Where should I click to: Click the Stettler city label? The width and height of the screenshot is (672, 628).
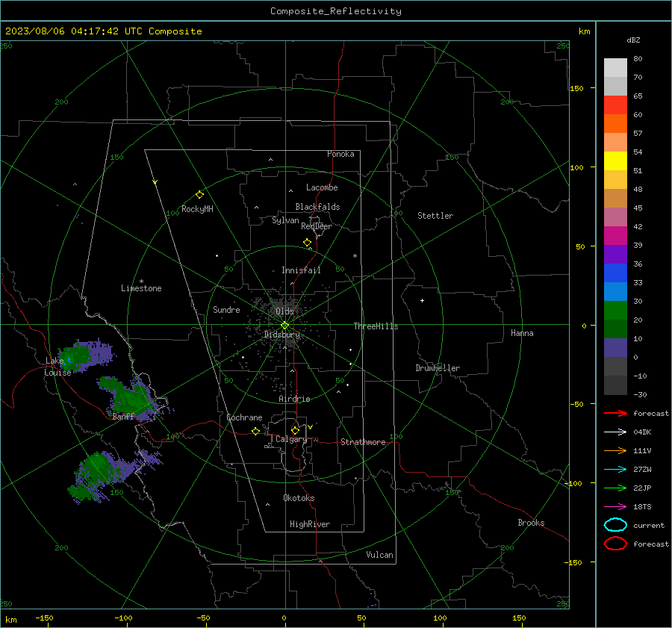[435, 216]
